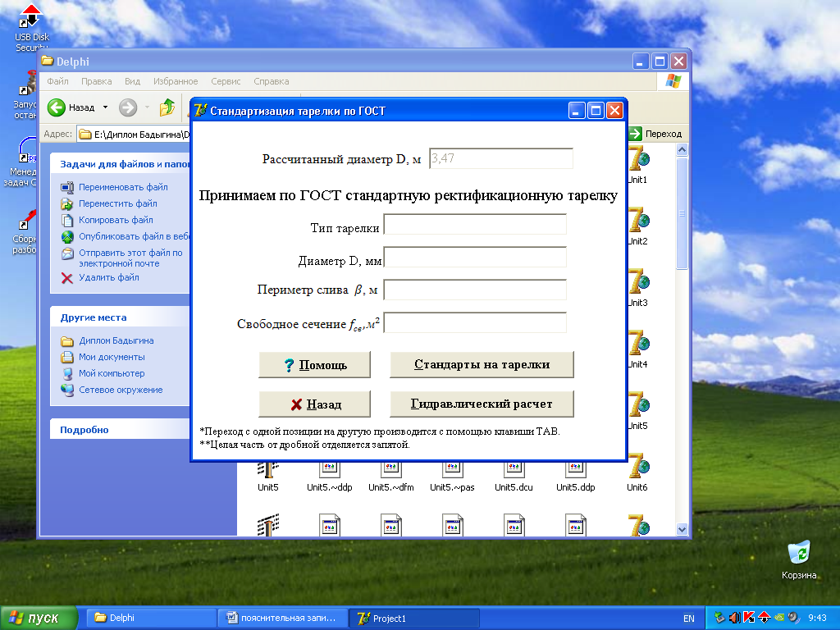Select the Unit5.dcu file
840x630 pixels.
(514, 476)
